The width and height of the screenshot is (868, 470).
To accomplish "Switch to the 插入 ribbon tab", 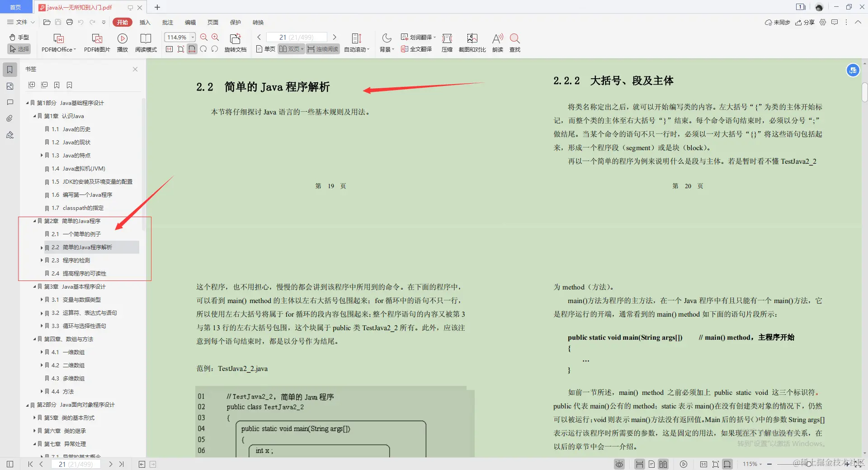I will point(145,22).
